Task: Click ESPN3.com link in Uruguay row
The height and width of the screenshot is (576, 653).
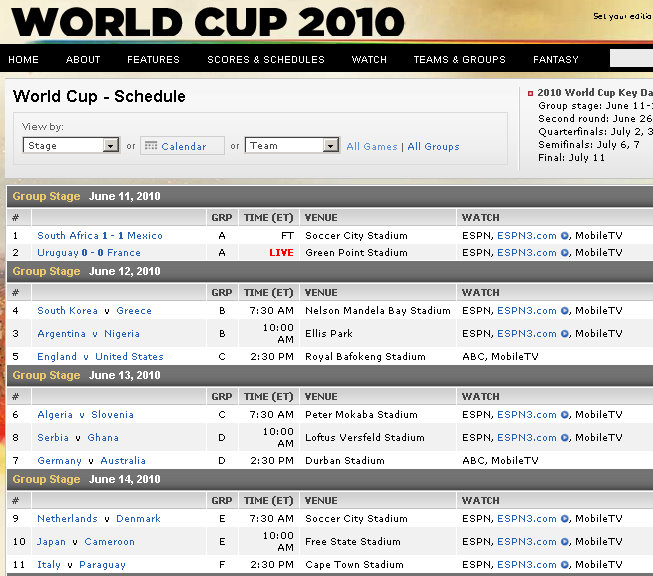Action: click(x=527, y=253)
